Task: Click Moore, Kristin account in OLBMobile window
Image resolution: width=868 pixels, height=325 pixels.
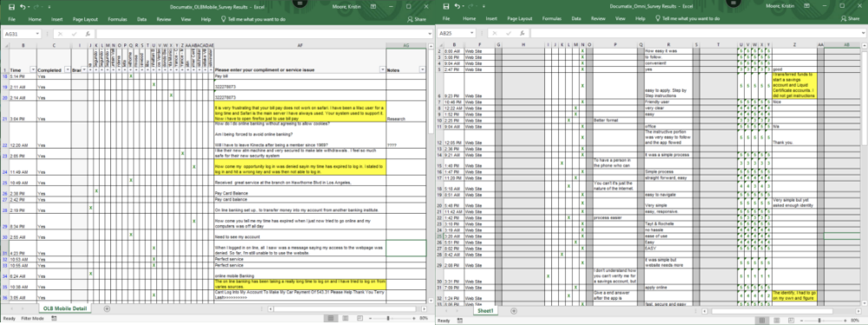Action: click(x=346, y=6)
